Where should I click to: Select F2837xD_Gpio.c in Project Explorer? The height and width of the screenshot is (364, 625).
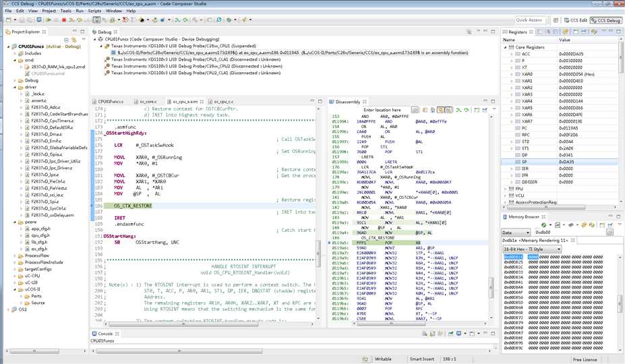pyautogui.click(x=47, y=154)
